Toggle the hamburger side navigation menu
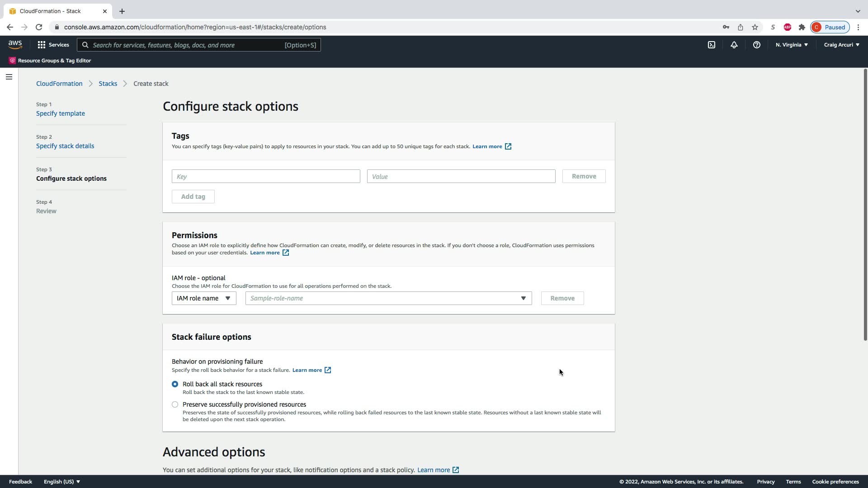 coord(9,77)
